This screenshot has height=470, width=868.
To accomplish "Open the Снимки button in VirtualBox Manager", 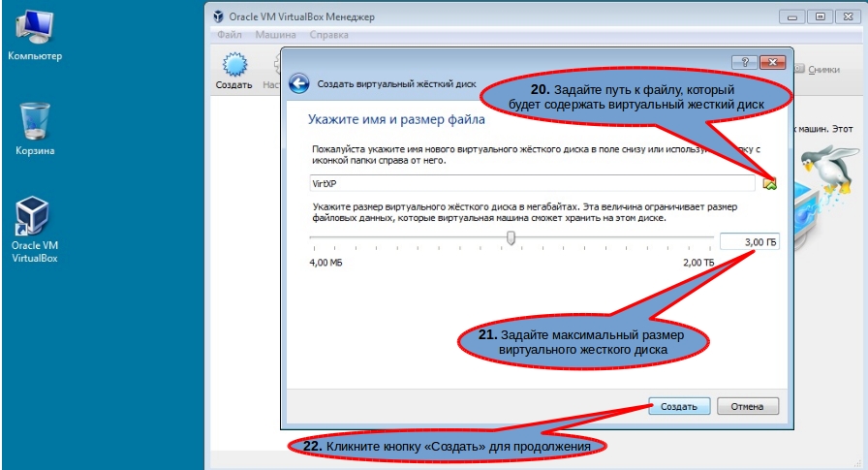I will pyautogui.click(x=817, y=69).
